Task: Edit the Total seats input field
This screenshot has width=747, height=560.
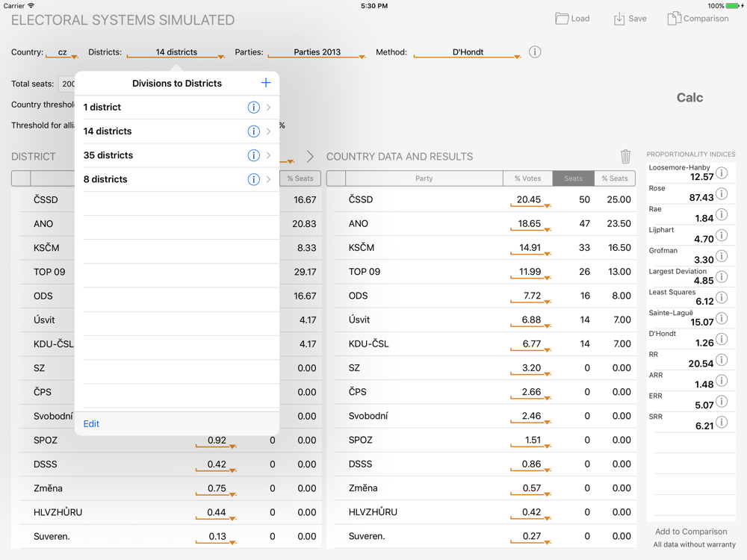Action: (66, 84)
